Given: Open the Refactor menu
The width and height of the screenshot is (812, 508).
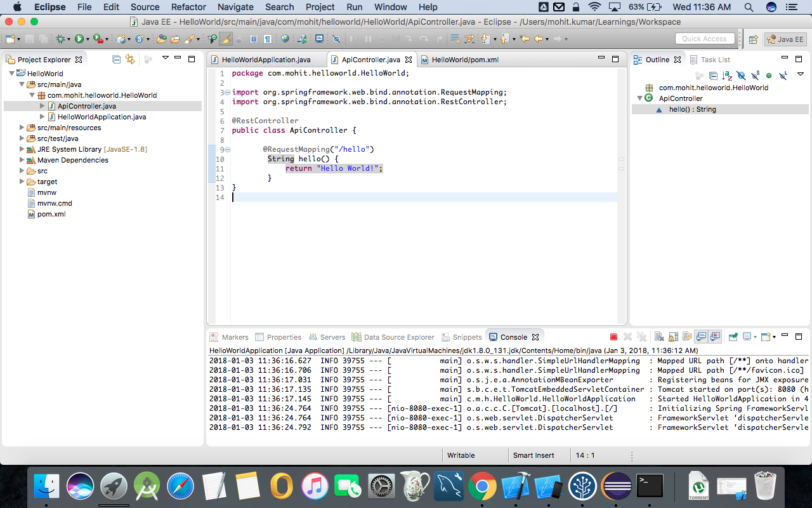Looking at the screenshot, I should pos(188,7).
